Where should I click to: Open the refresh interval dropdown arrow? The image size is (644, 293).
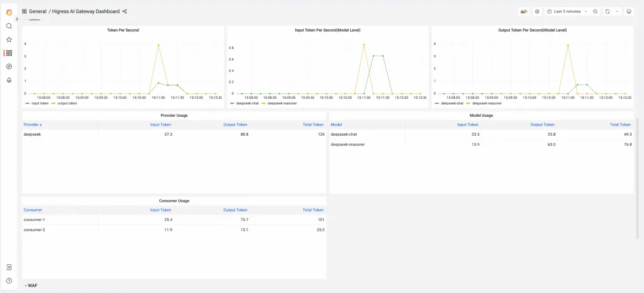[617, 11]
